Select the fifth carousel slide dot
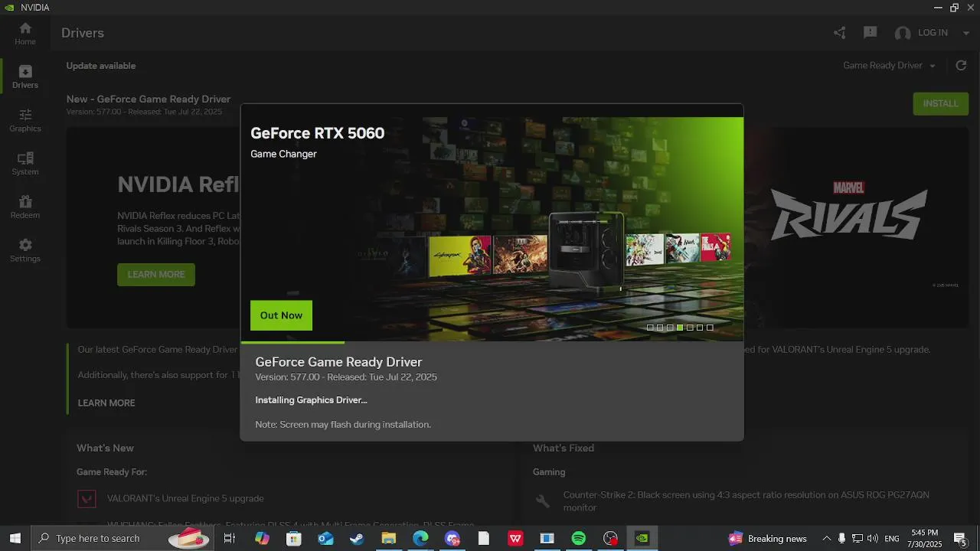The height and width of the screenshot is (551, 980). point(690,328)
